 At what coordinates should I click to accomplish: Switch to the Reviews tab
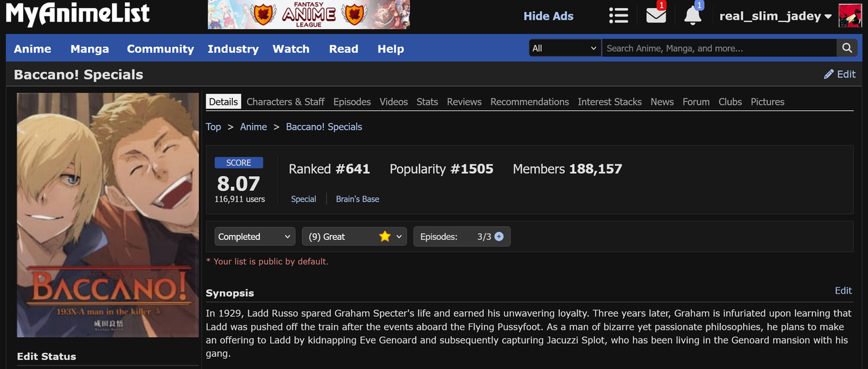pos(464,102)
